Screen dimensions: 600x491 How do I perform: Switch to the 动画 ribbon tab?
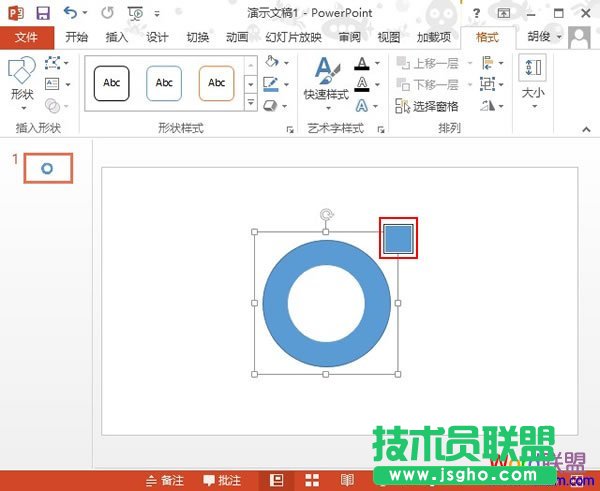coord(237,37)
